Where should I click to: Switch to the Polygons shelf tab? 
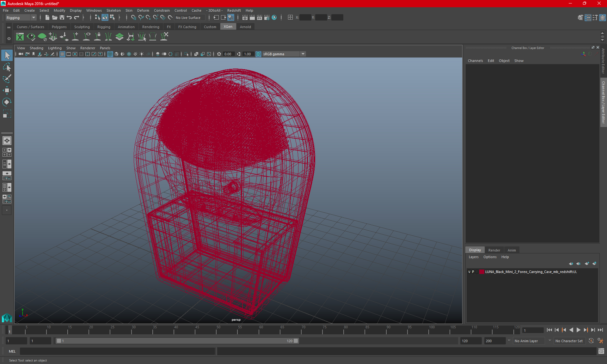click(x=59, y=27)
